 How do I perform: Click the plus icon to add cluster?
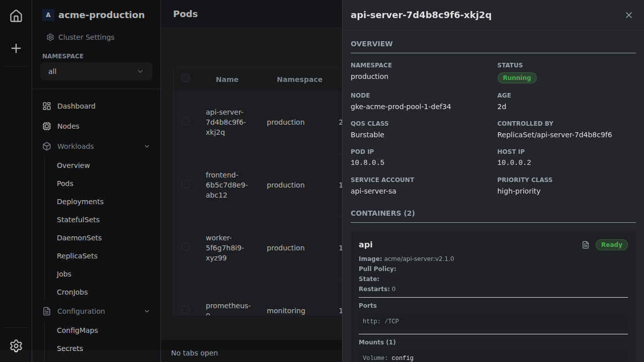click(16, 48)
